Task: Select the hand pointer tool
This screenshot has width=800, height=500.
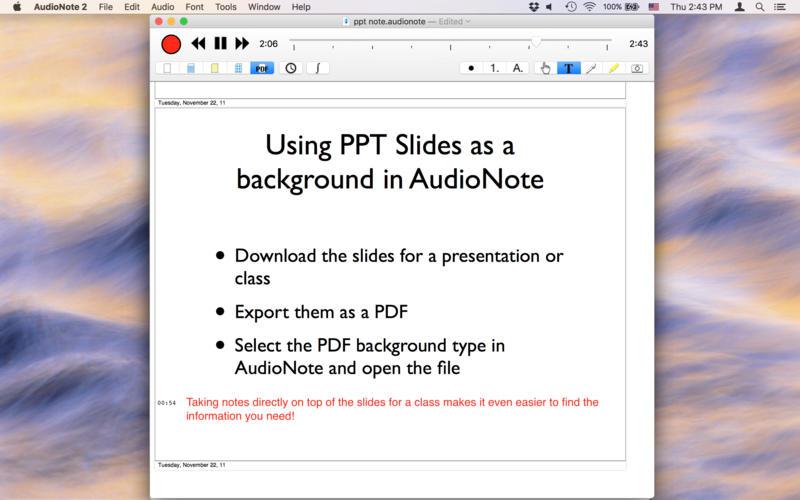Action: [545, 68]
